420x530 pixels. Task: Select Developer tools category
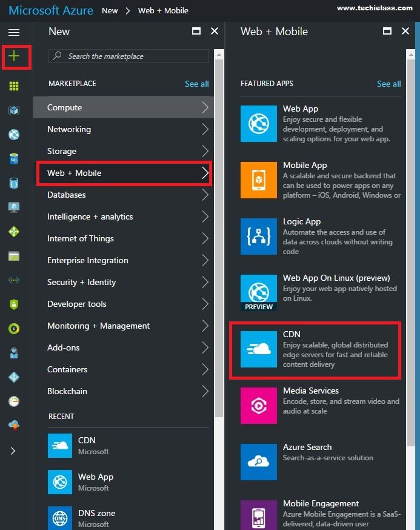click(123, 304)
